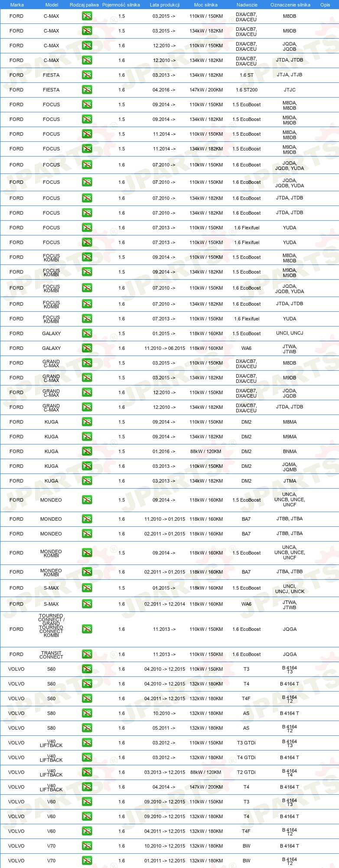Click power '147kW / 200KM' in V40 Liftback row
339x868 pixels.
click(x=206, y=787)
